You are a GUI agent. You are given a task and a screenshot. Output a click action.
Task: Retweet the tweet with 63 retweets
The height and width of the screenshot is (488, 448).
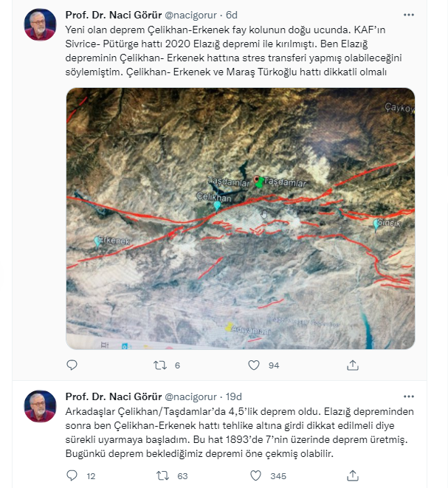tap(162, 475)
